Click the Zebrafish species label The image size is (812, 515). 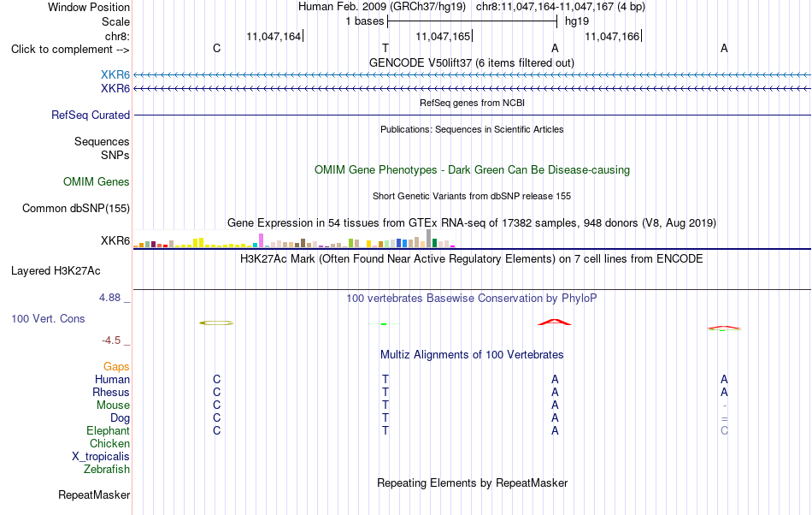coord(107,469)
